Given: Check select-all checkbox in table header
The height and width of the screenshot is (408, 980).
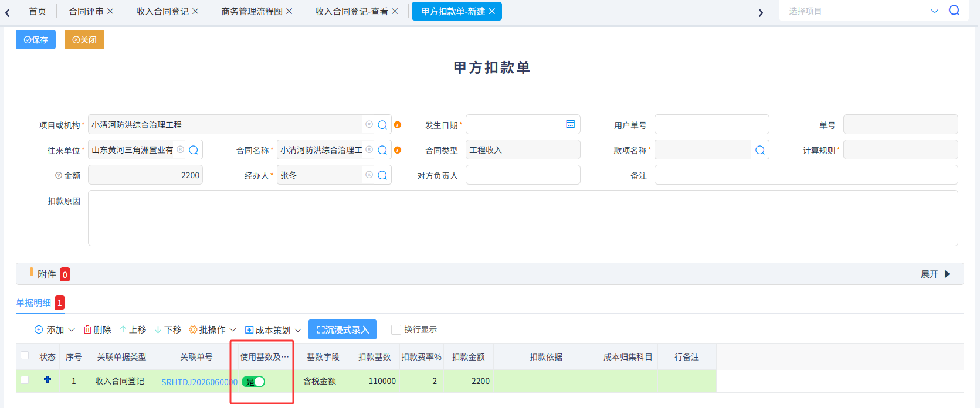Looking at the screenshot, I should (25, 355).
